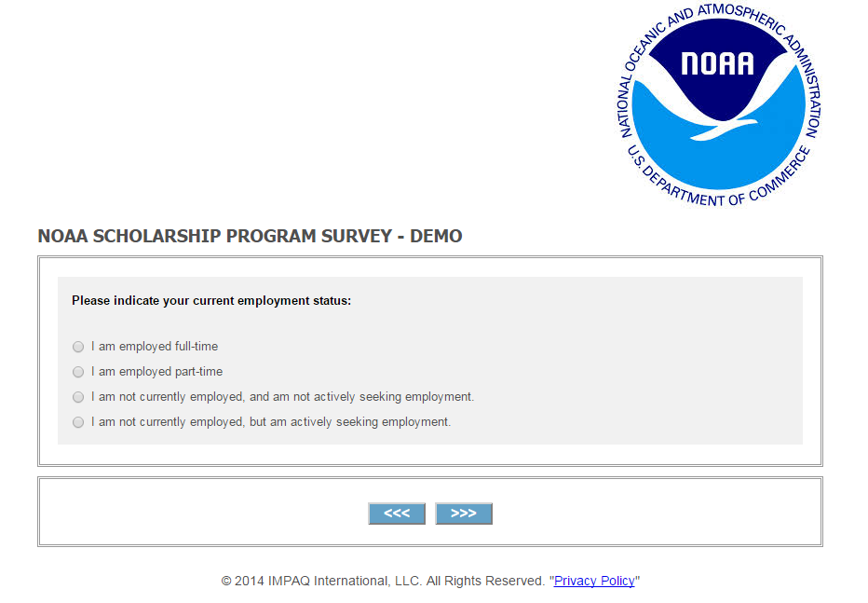Screen dimensions: 868x603
Task: Open the Privacy Policy link
Action: coord(594,581)
